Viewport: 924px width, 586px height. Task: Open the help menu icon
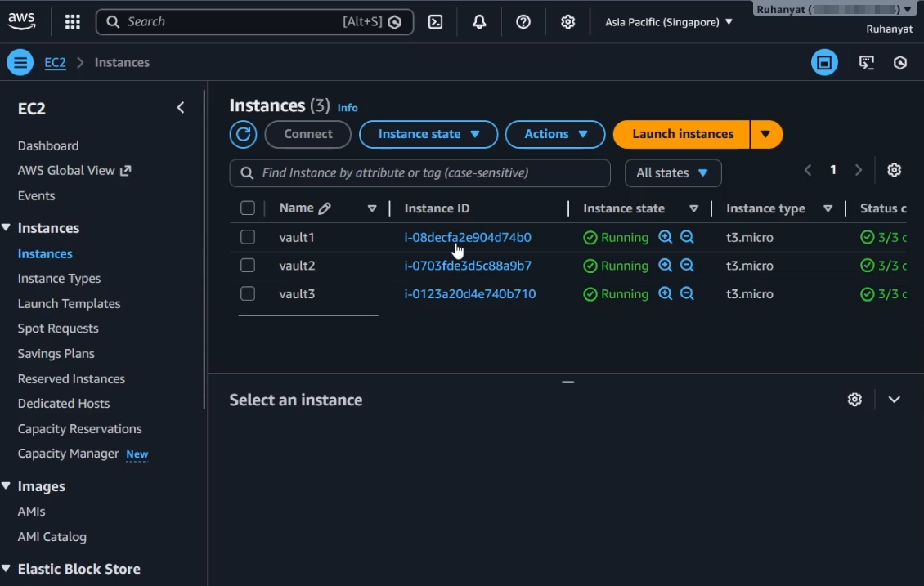pyautogui.click(x=523, y=22)
